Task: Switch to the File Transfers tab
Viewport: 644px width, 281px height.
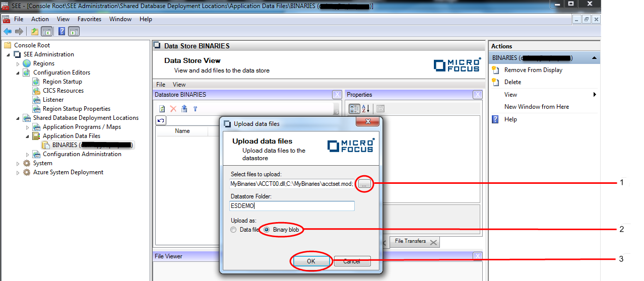Action: click(410, 241)
